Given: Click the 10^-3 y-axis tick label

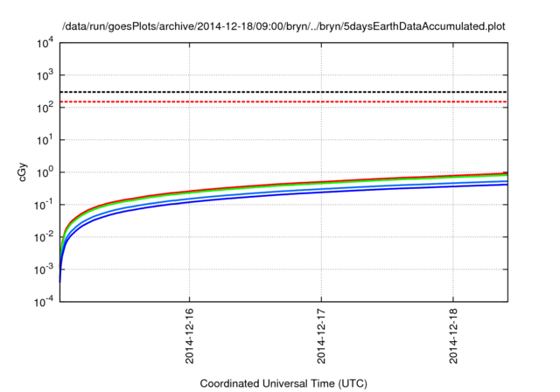Looking at the screenshot, I should click(x=45, y=269).
